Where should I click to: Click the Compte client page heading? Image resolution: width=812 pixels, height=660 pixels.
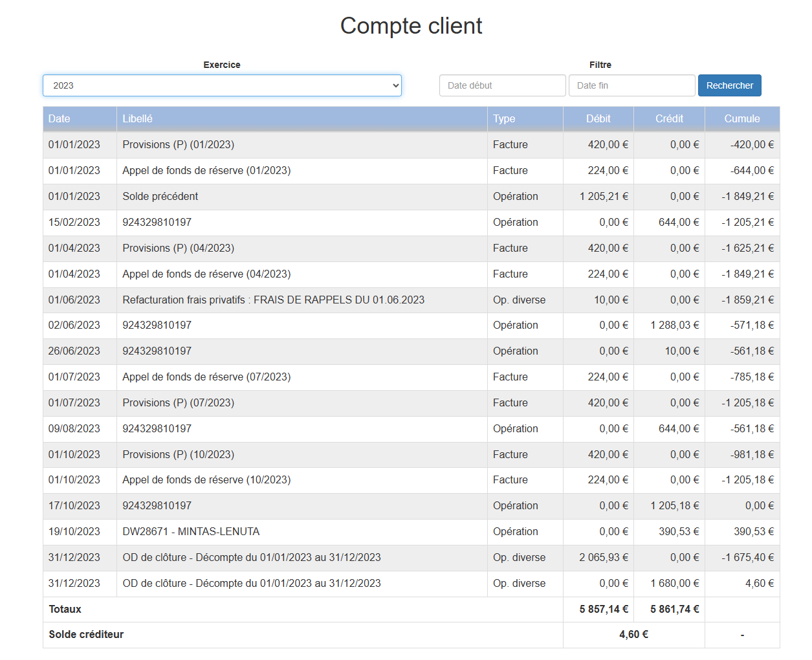[411, 26]
